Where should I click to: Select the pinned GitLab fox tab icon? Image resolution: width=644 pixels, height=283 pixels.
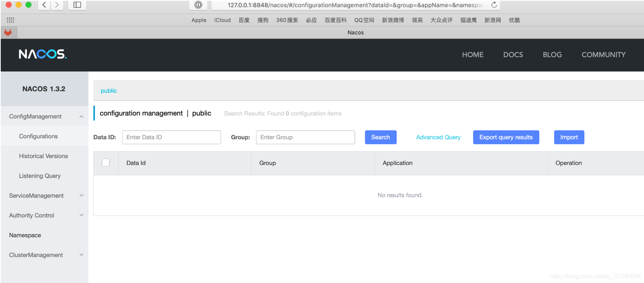(x=8, y=32)
